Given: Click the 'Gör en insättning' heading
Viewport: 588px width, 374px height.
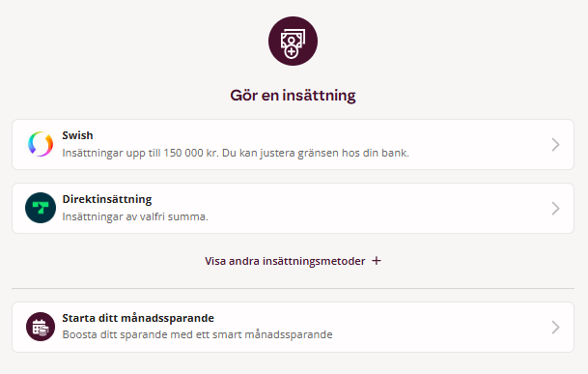Looking at the screenshot, I should point(293,96).
